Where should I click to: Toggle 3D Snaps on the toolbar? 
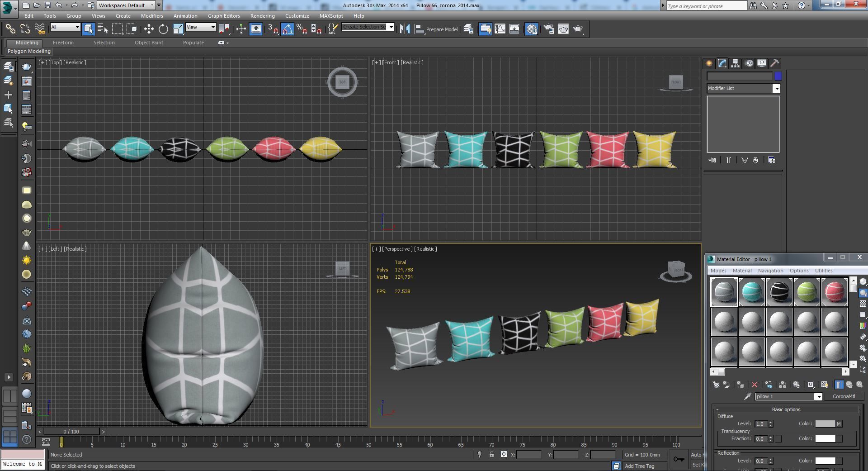[273, 29]
